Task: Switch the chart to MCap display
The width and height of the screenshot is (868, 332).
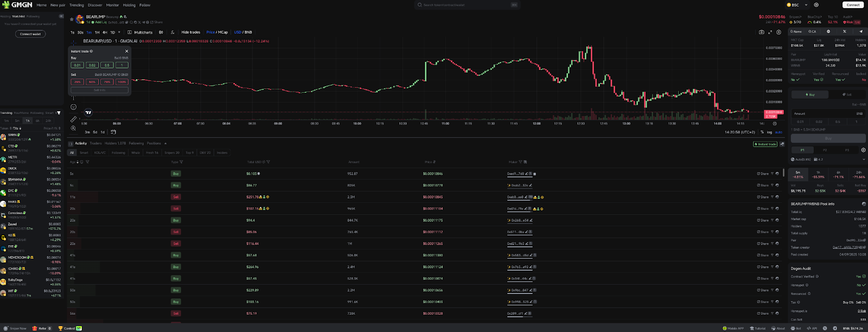Action: (223, 32)
